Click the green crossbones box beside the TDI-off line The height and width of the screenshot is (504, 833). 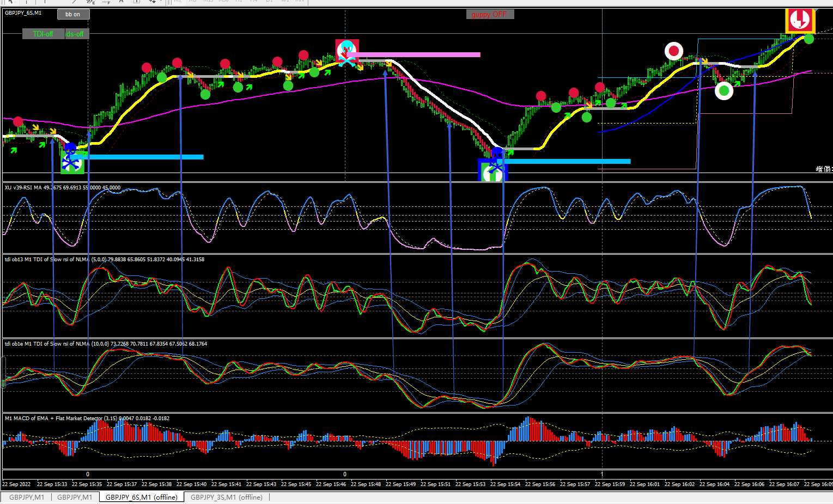click(72, 162)
